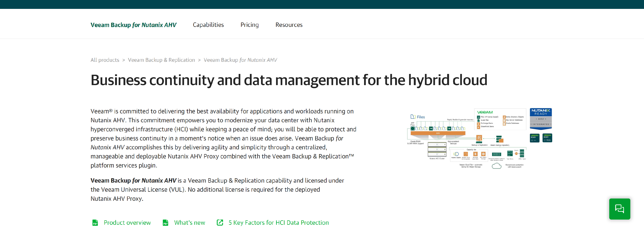Image resolution: width=644 pixels, height=233 pixels.
Task: Click the external link icon beside 5 Key Factors
Action: click(x=220, y=222)
